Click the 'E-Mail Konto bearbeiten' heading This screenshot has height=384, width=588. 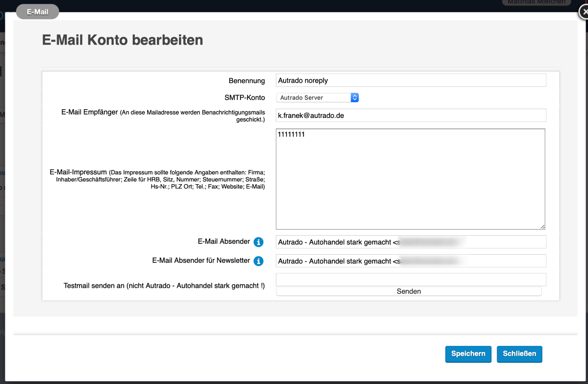point(123,40)
